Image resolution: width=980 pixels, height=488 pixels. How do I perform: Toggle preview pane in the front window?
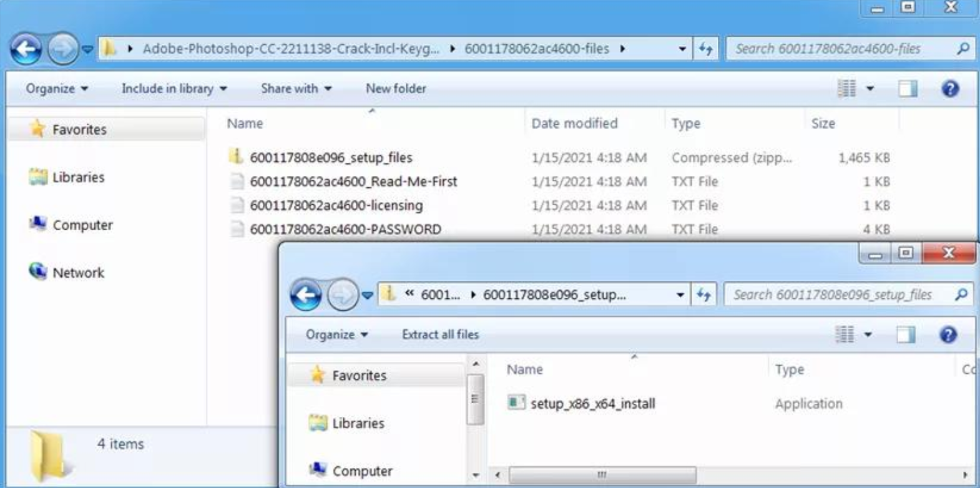[906, 334]
